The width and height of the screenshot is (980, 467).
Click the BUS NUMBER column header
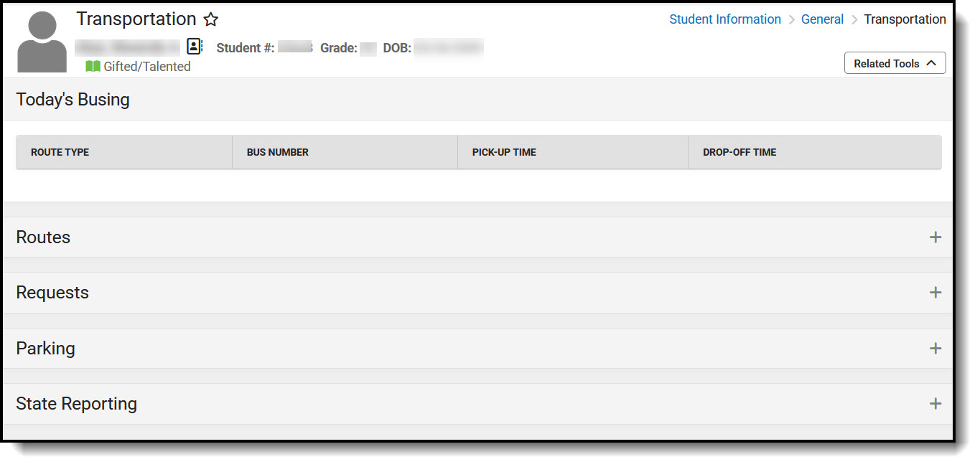(x=277, y=152)
